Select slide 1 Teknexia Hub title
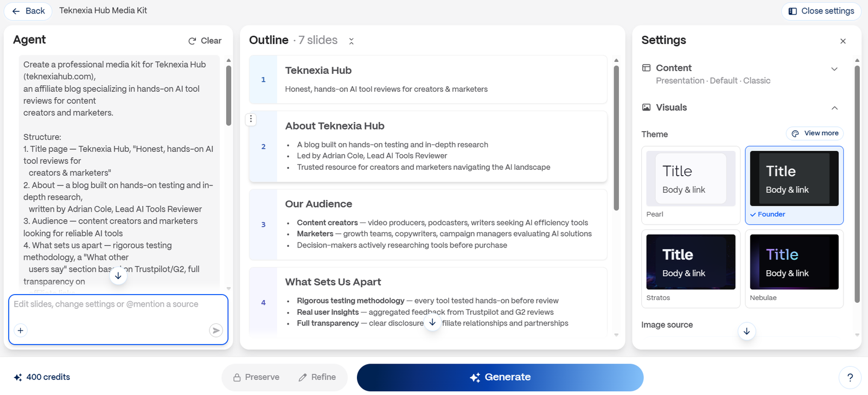The width and height of the screenshot is (868, 395). tap(318, 71)
